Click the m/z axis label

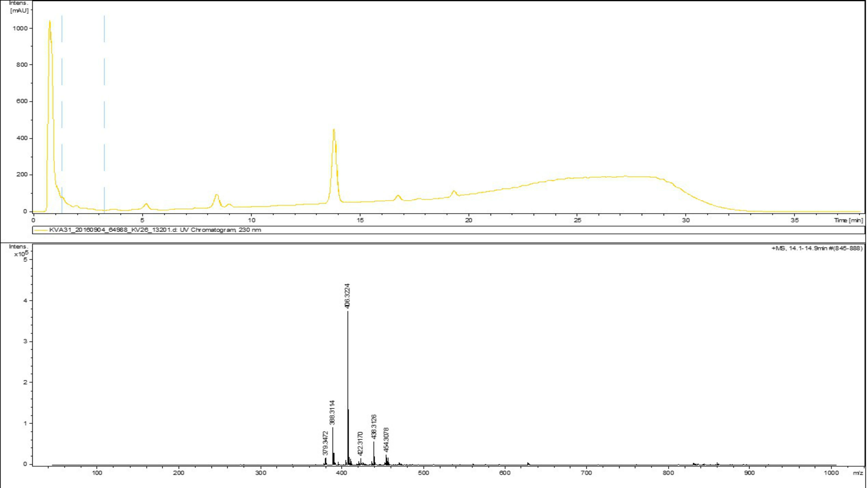point(858,473)
